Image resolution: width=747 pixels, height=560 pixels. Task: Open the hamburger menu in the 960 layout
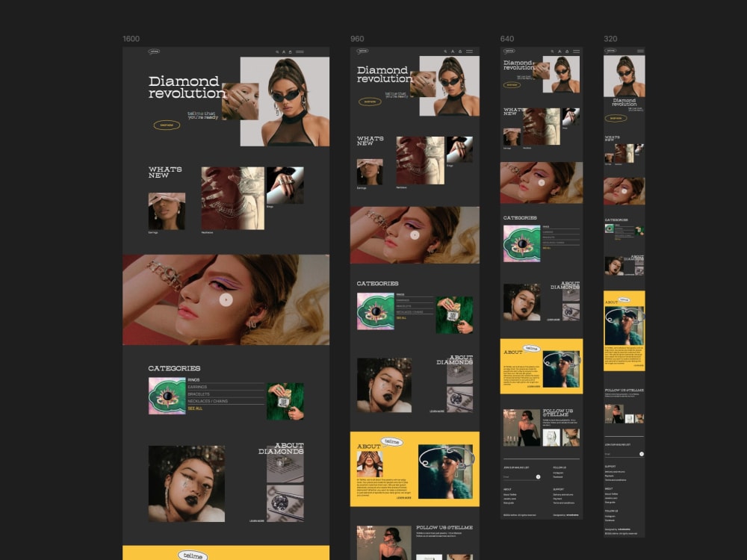[x=469, y=52]
